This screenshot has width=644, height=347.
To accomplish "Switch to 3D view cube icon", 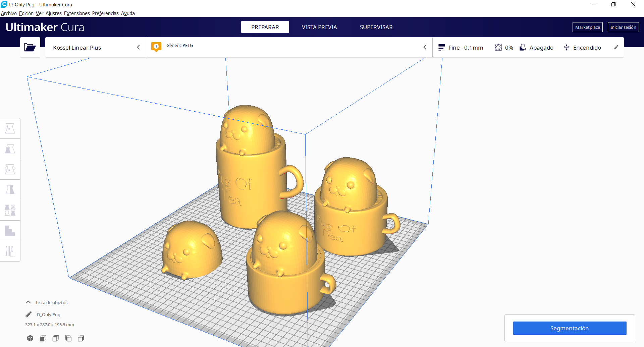I will coord(30,338).
